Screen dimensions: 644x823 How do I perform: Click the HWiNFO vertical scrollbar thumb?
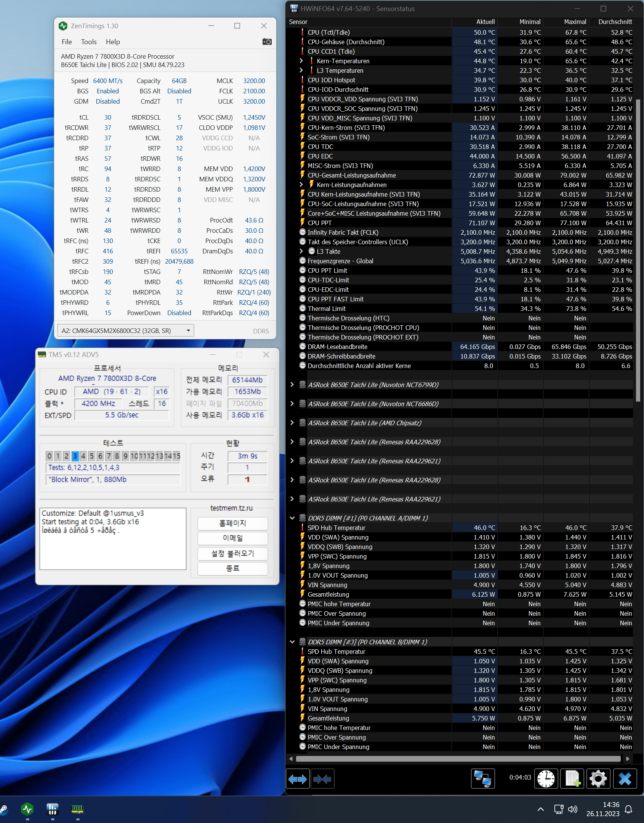click(x=638, y=250)
